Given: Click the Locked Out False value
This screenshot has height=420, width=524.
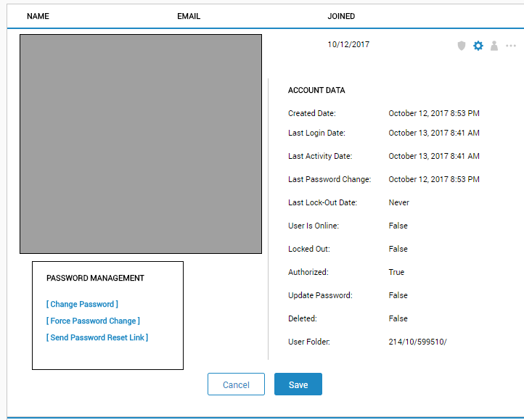Looking at the screenshot, I should pyautogui.click(x=398, y=249).
